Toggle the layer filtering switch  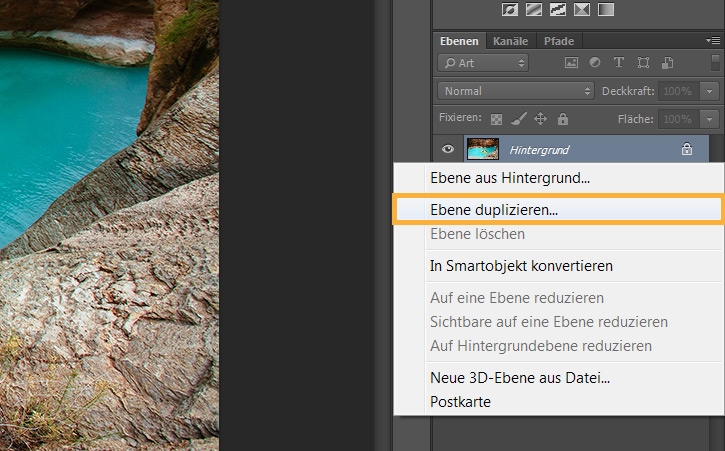click(x=715, y=63)
